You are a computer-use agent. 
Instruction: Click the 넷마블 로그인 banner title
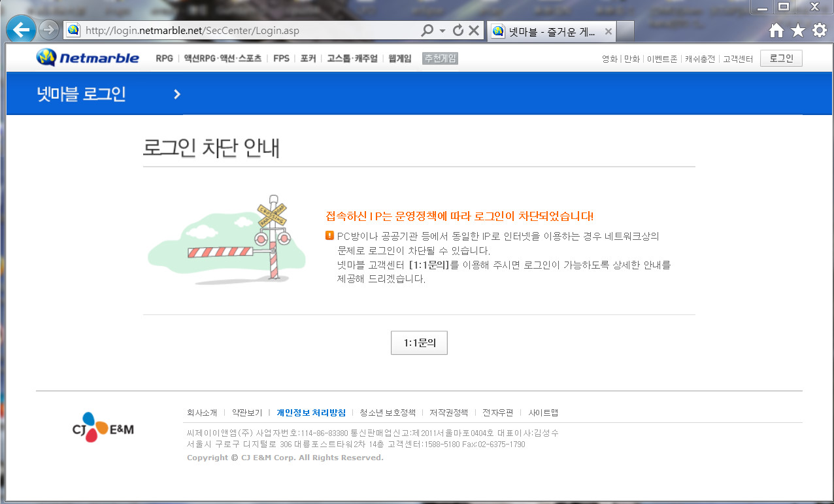pyautogui.click(x=81, y=94)
